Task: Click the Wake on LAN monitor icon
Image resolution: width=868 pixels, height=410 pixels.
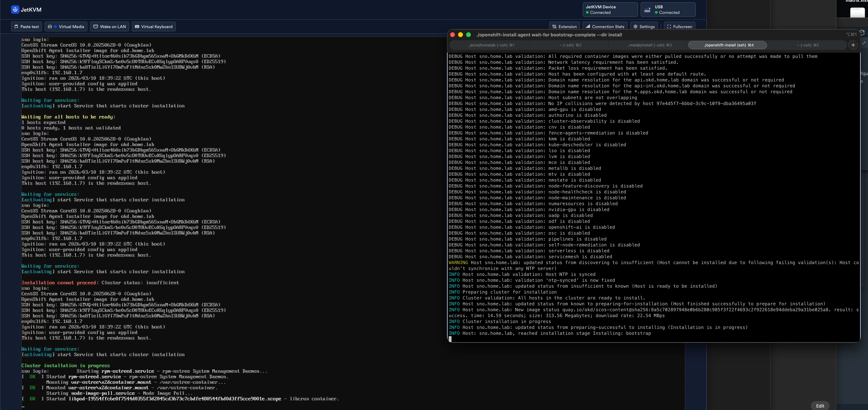Action: pyautogui.click(x=96, y=27)
